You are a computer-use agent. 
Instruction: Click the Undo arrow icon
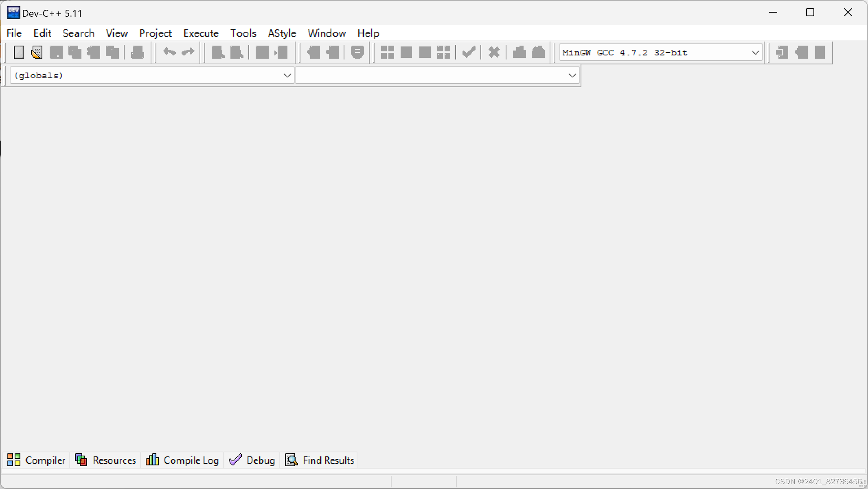coord(169,52)
